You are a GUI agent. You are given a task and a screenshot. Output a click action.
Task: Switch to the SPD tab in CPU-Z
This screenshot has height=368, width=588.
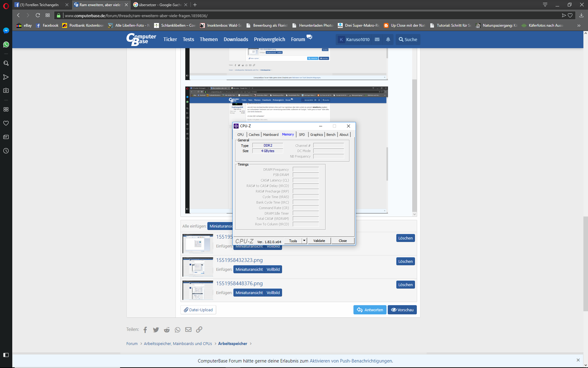[x=302, y=135]
